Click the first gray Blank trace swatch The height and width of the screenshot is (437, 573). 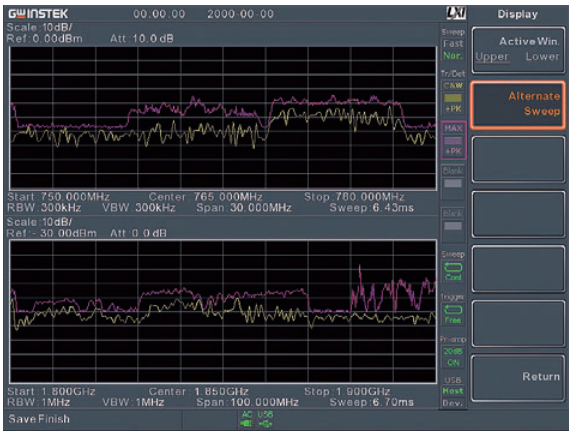tap(453, 183)
